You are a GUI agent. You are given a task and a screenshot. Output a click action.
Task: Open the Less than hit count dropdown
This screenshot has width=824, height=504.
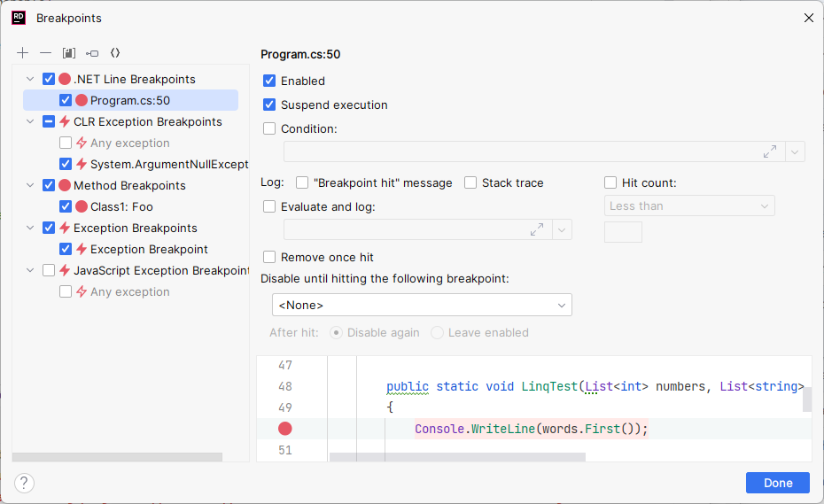click(x=689, y=206)
